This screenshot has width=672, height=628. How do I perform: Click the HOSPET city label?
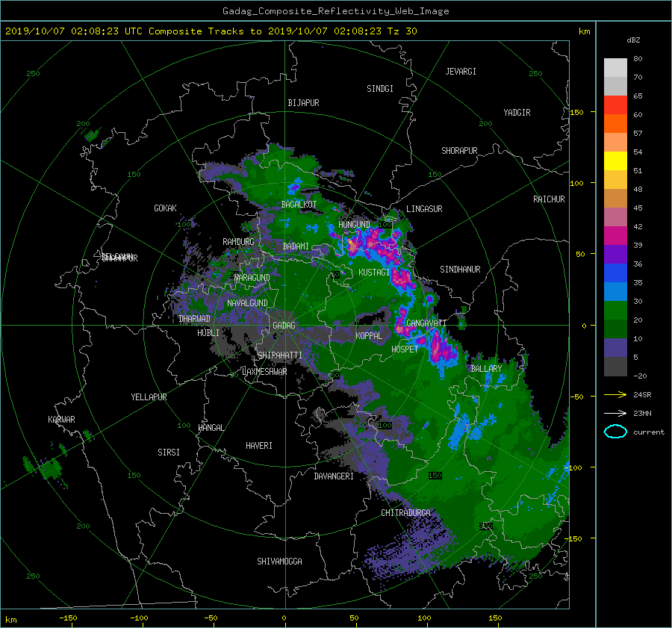[405, 349]
